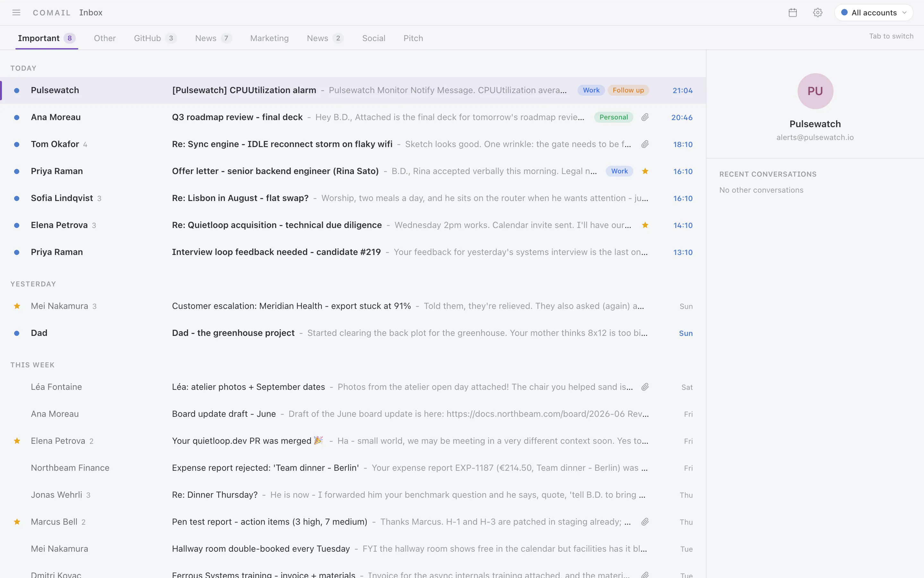Open Re: Sync engine IDLE reconnect storm email

coord(353,144)
